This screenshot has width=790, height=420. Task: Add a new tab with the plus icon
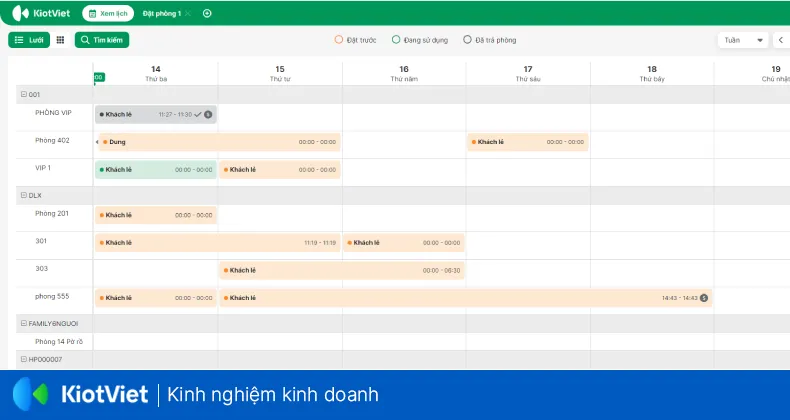(207, 14)
